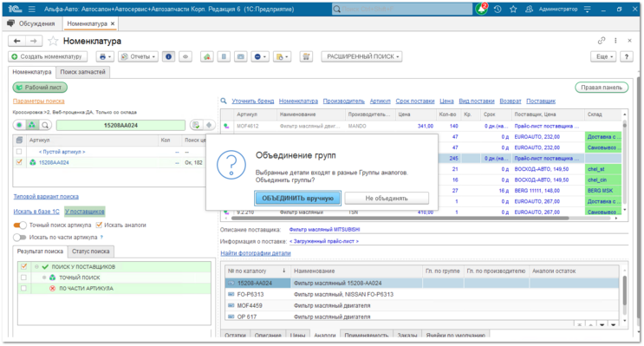Click Правая панель button
This screenshot has height=346, width=644.
tap(602, 87)
